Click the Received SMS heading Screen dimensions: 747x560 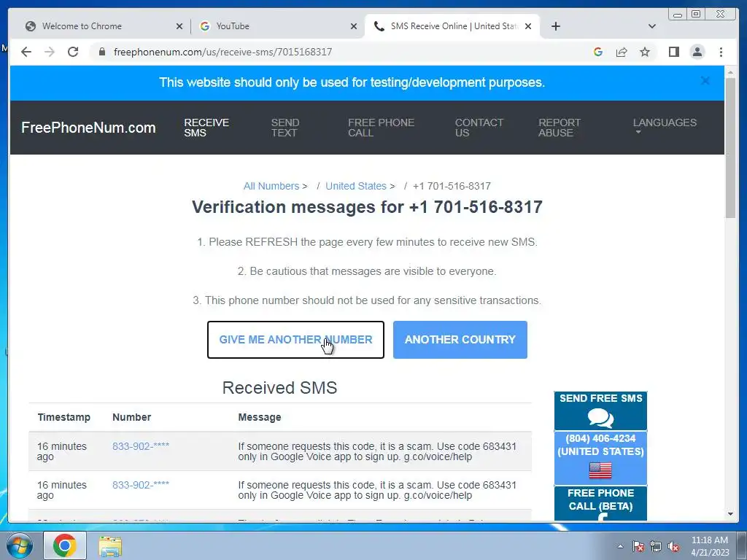[279, 388]
